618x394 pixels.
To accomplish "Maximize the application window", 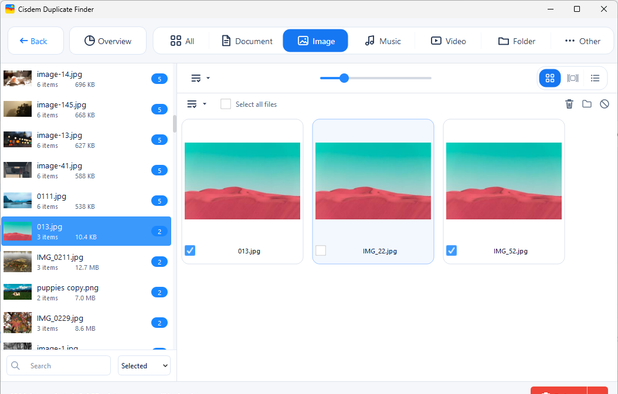I will click(577, 9).
